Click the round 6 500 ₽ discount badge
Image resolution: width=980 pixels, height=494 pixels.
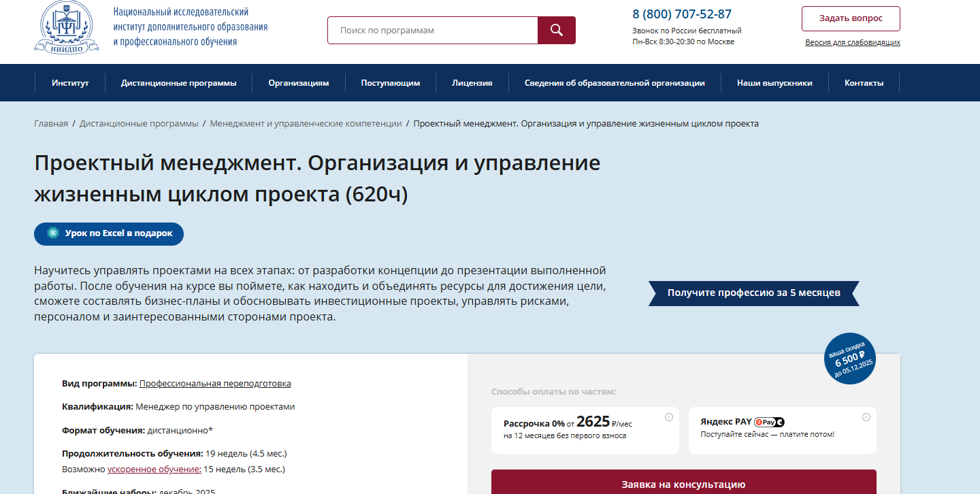[x=848, y=359]
